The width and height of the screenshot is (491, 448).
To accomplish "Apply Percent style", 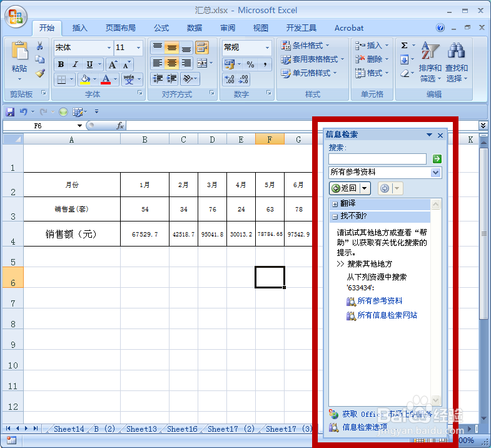I will click(x=250, y=64).
